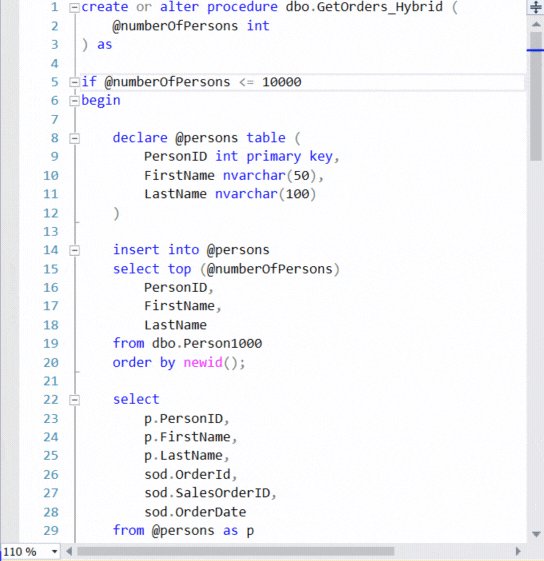Click 'nvarchar(100)' on line 11
The image size is (544, 561).
[265, 194]
